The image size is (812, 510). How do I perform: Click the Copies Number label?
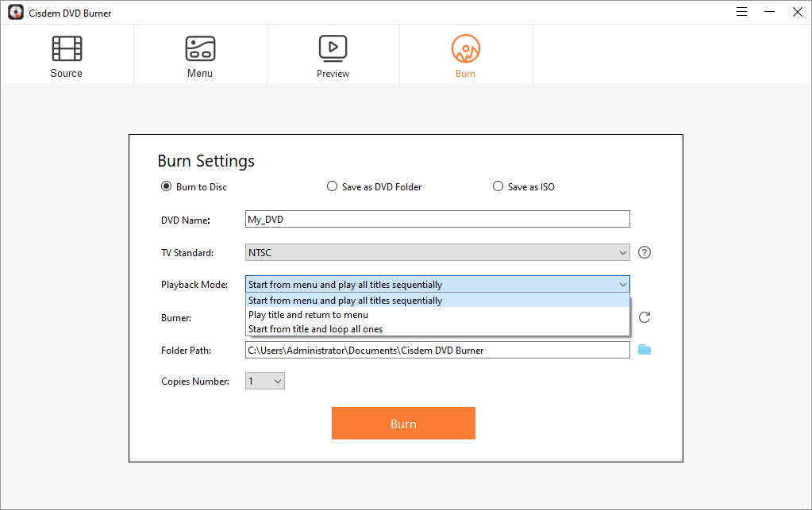(195, 382)
